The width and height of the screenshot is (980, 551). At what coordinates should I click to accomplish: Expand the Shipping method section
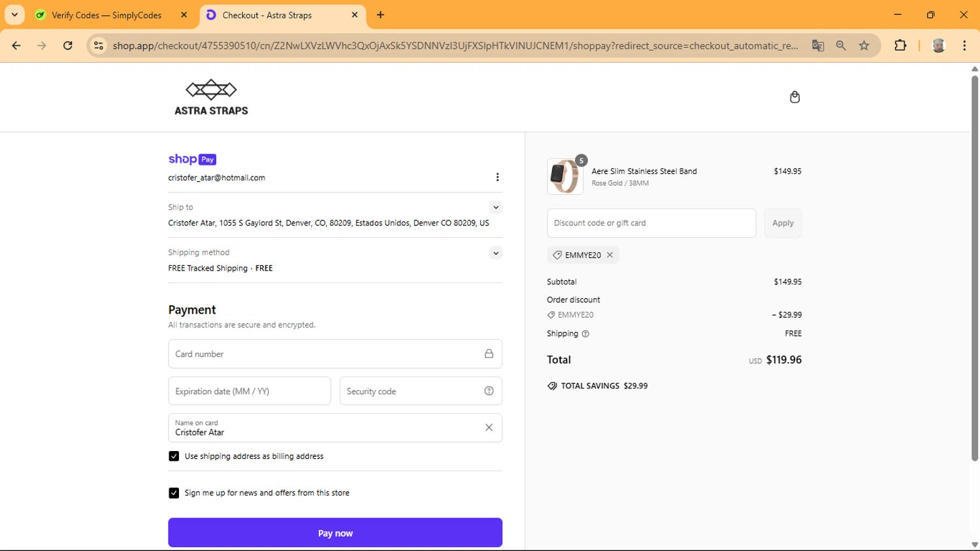(496, 253)
